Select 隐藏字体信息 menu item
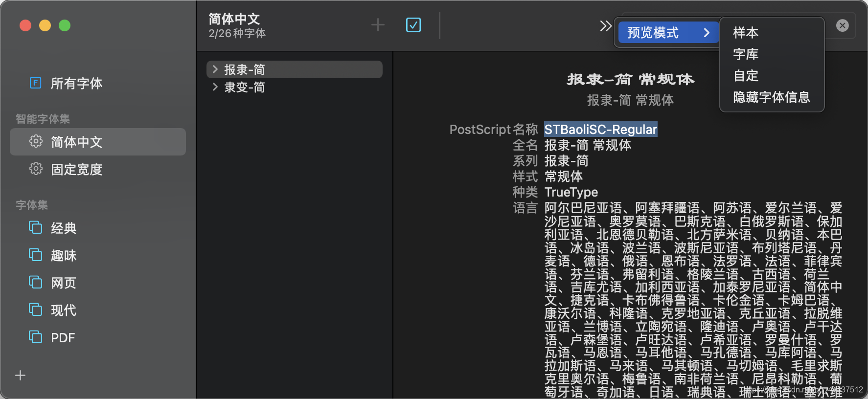This screenshot has width=868, height=399. click(x=772, y=97)
